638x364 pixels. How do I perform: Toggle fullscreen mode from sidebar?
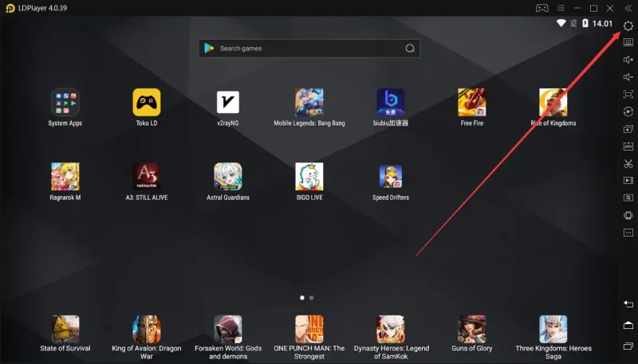pyautogui.click(x=628, y=94)
